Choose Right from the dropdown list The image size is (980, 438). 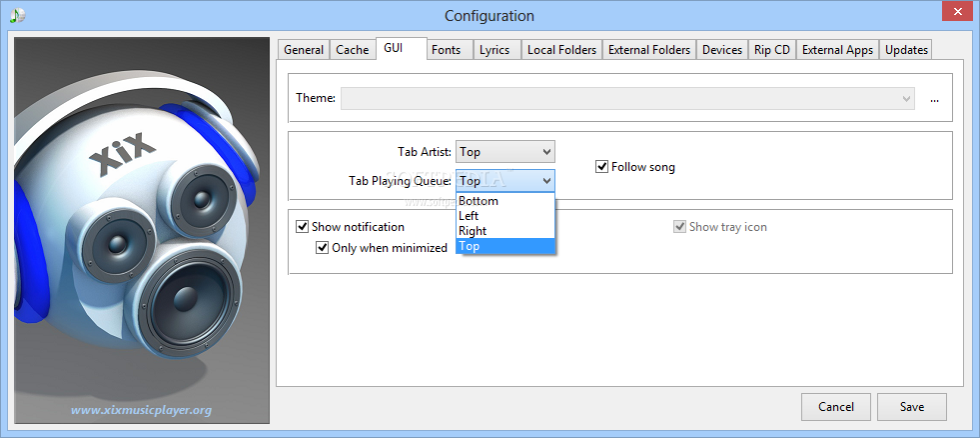(x=505, y=231)
